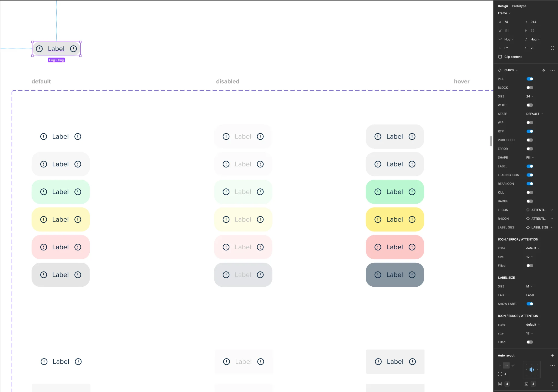Image resolution: width=558 pixels, height=392 pixels.
Task: Click the go to main component icon
Action: pos(544,70)
